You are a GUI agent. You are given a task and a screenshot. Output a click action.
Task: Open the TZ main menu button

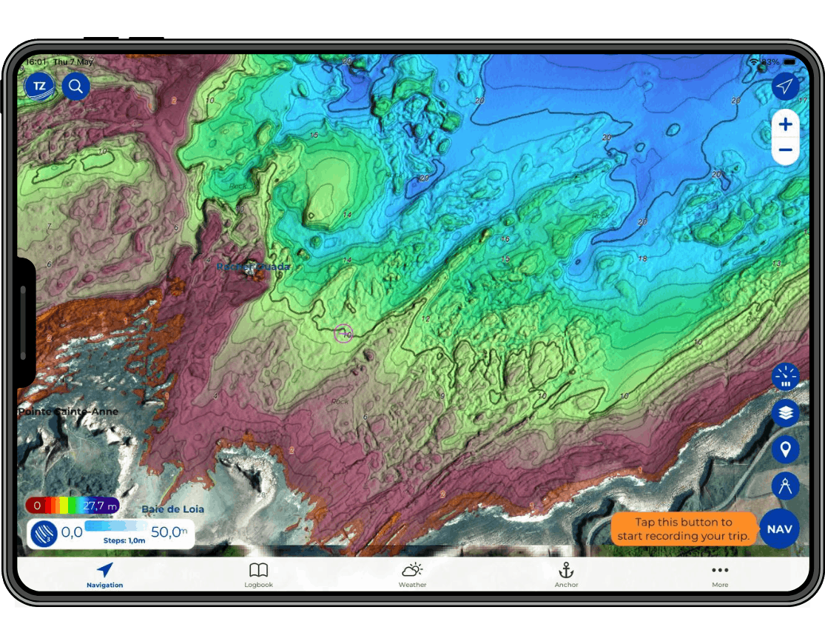(39, 87)
